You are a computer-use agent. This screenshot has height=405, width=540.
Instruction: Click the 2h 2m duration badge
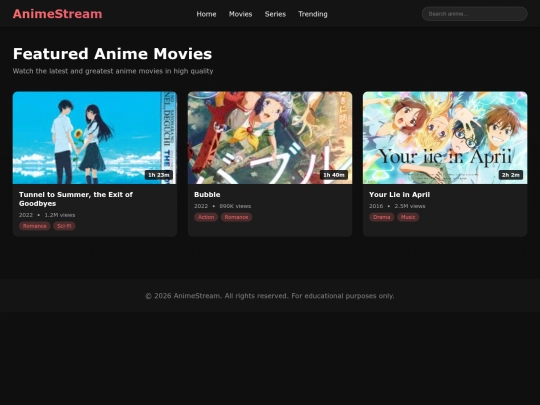(511, 175)
